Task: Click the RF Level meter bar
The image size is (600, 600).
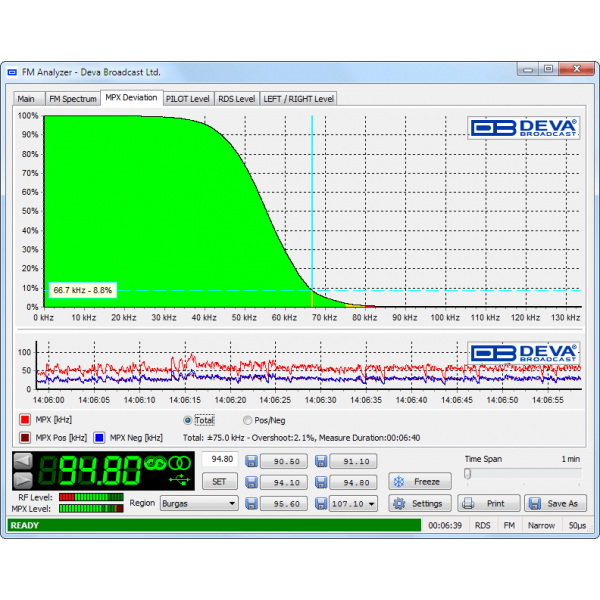Action: [x=91, y=497]
